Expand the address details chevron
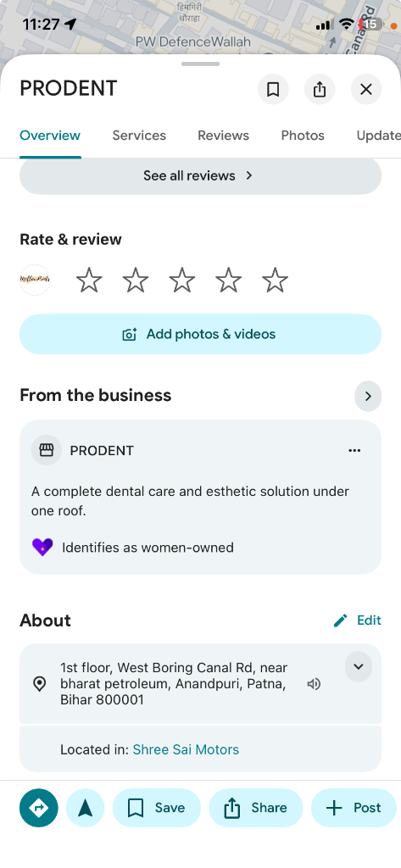The image size is (401, 868). click(359, 666)
